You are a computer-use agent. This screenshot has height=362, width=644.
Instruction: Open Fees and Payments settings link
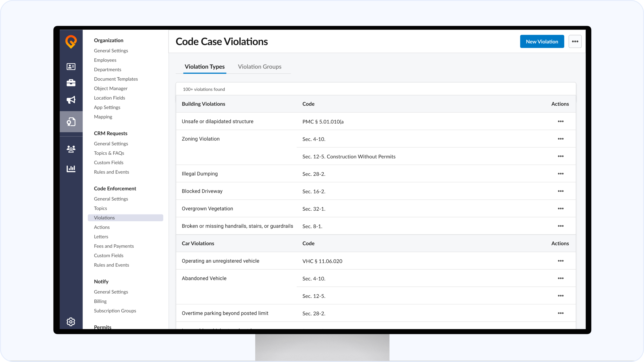point(114,246)
